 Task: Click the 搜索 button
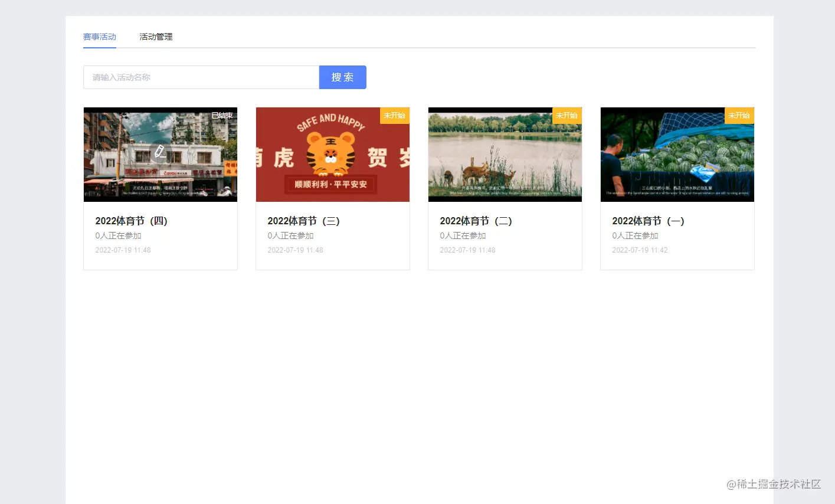tap(343, 77)
